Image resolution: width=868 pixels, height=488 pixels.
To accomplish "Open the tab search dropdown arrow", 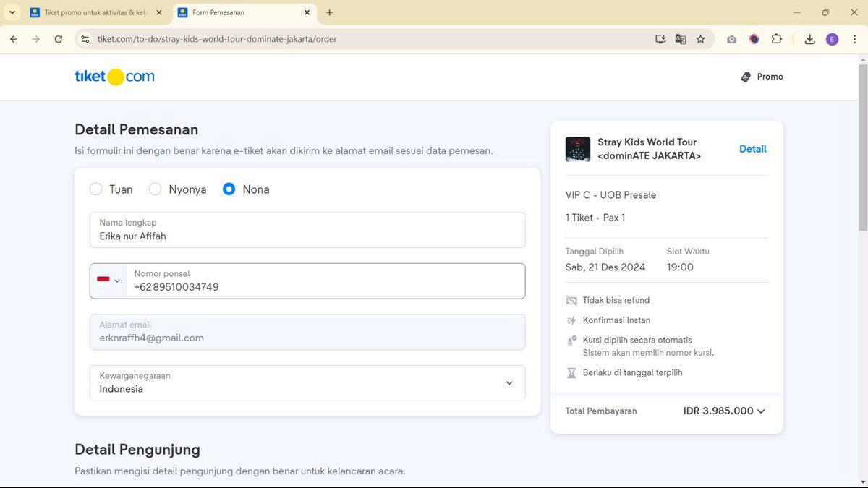I will pos(12,12).
